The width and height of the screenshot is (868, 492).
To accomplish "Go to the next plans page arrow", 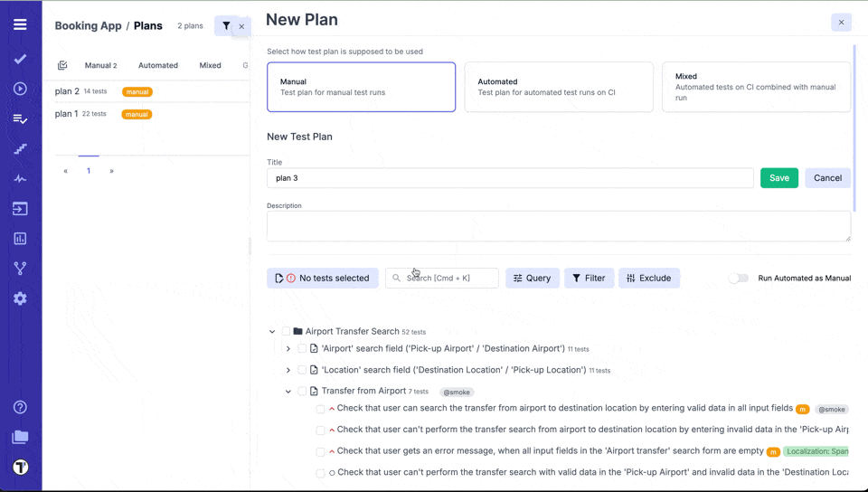I will tap(112, 171).
